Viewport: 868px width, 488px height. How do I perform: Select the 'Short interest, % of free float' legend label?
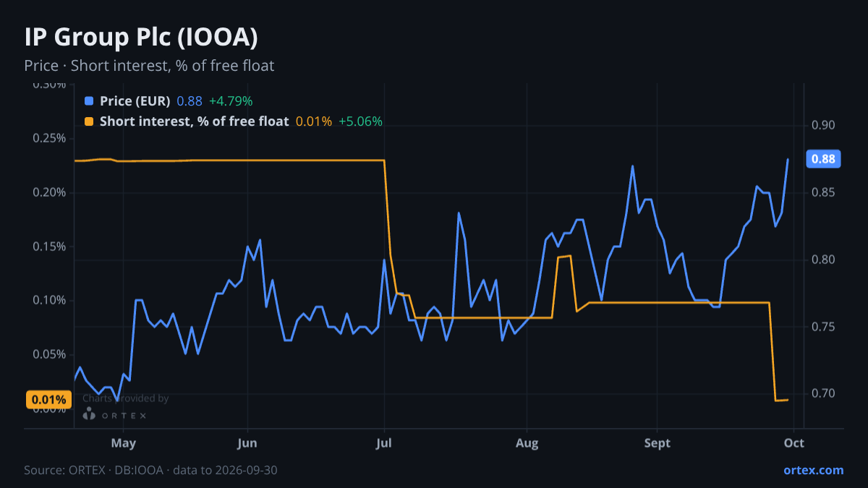click(x=195, y=121)
